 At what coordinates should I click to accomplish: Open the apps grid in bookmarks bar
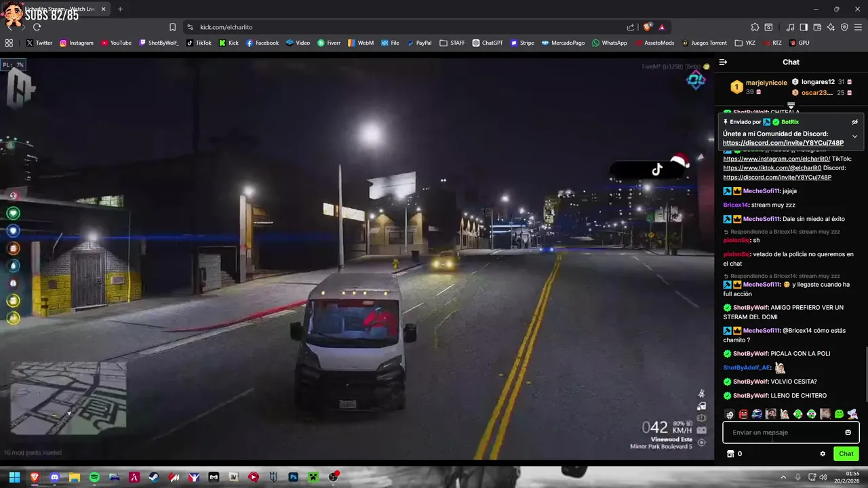[x=9, y=43]
